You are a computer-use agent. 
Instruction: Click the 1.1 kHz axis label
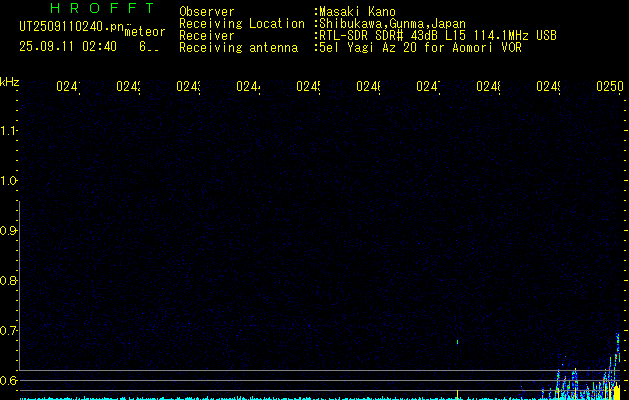[x=8, y=130]
